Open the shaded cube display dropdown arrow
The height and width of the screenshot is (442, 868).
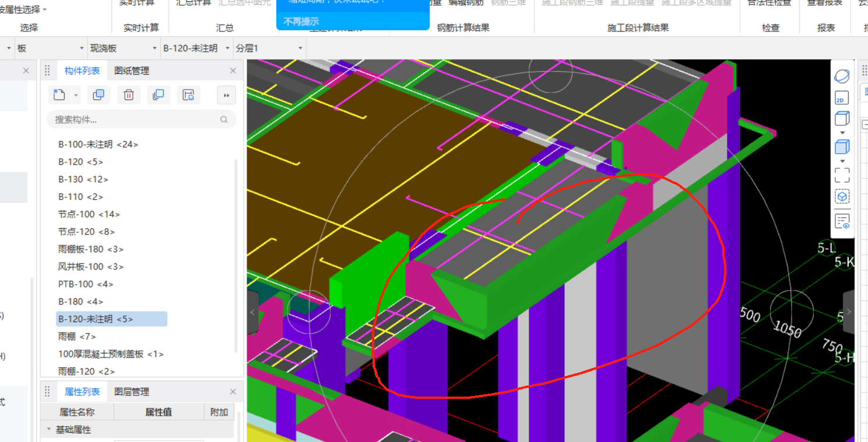pyautogui.click(x=842, y=160)
